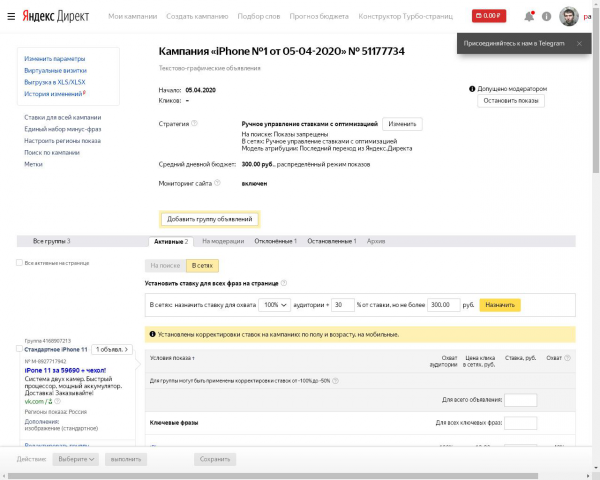Check the Стандартное iPhone 11 group checkbox
Screen dimensions: 600x480
[19, 349]
